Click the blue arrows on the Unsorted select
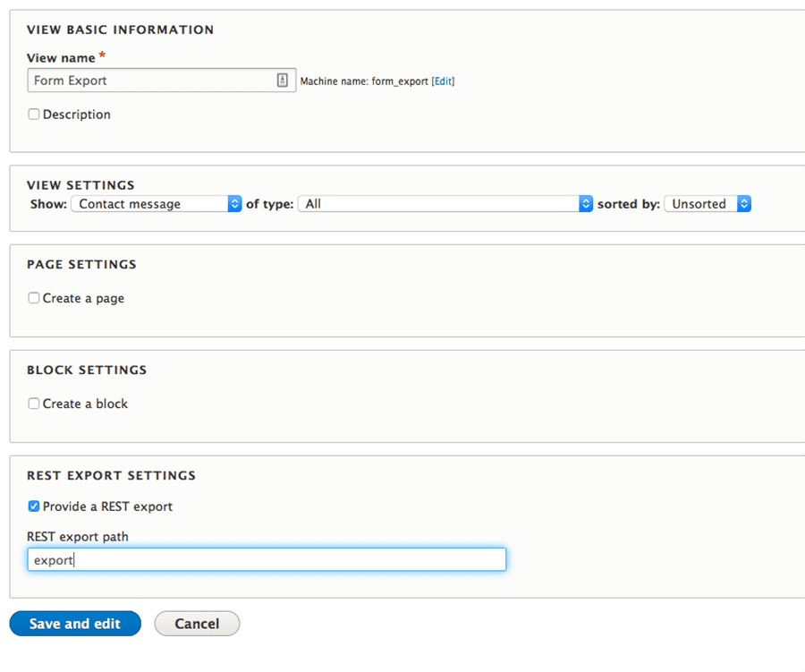Viewport: 805px width, 672px height. click(x=744, y=204)
